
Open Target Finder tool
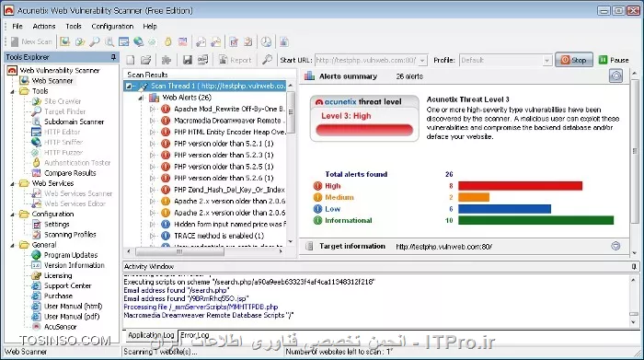pyautogui.click(x=65, y=111)
